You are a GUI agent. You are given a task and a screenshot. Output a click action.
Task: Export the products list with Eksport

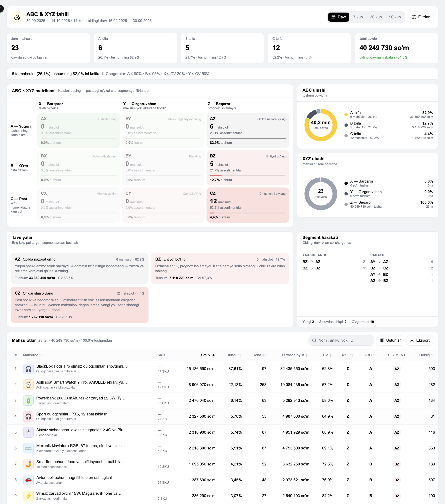point(420,340)
